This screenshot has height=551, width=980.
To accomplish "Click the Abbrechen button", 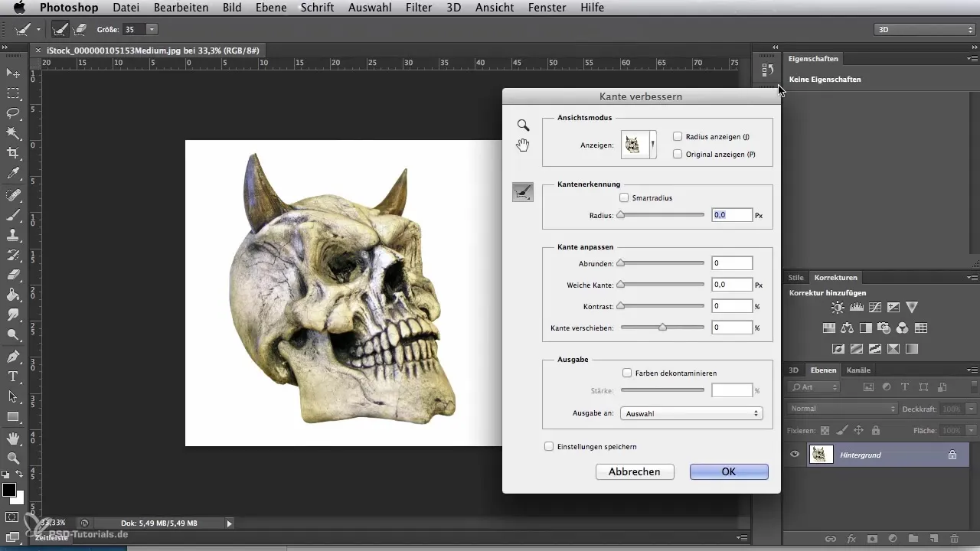I will 635,471.
